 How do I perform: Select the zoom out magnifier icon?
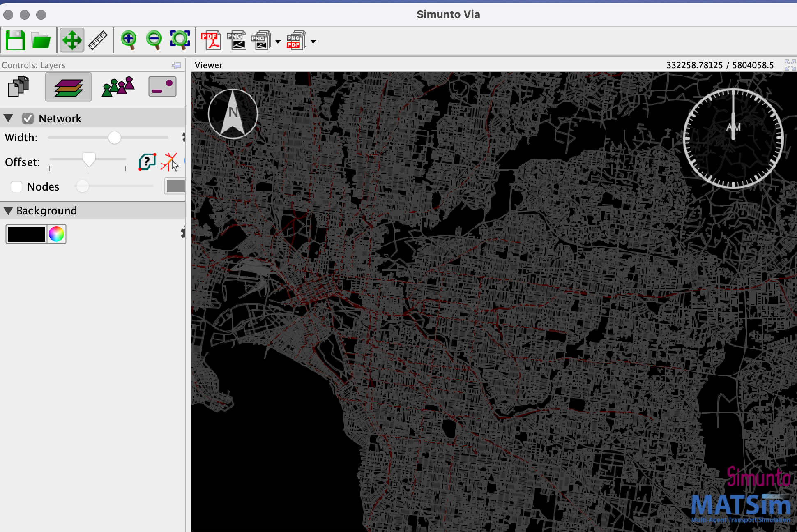click(x=154, y=39)
